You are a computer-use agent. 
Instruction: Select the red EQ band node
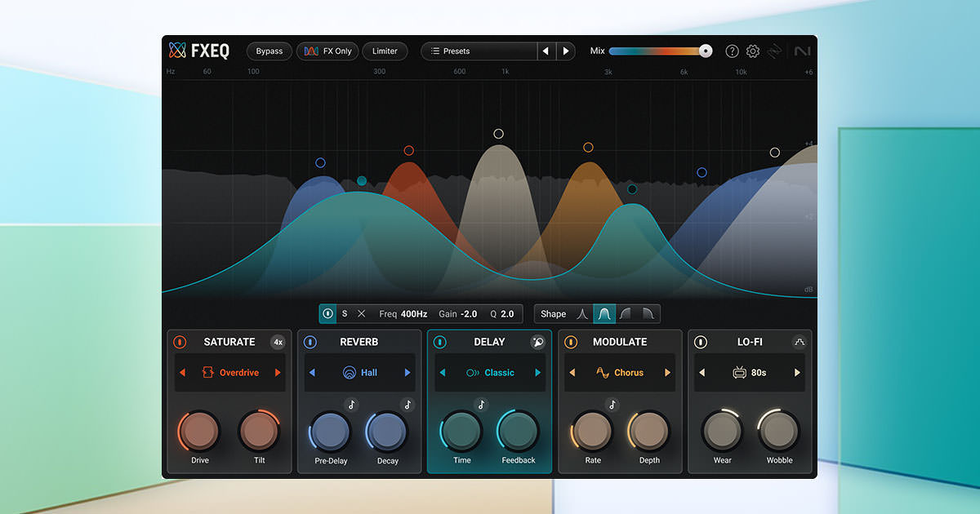pos(409,151)
